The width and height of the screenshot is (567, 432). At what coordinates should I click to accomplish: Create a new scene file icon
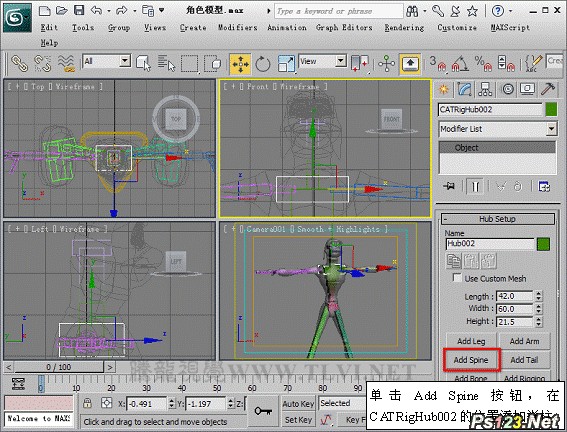pos(44,10)
